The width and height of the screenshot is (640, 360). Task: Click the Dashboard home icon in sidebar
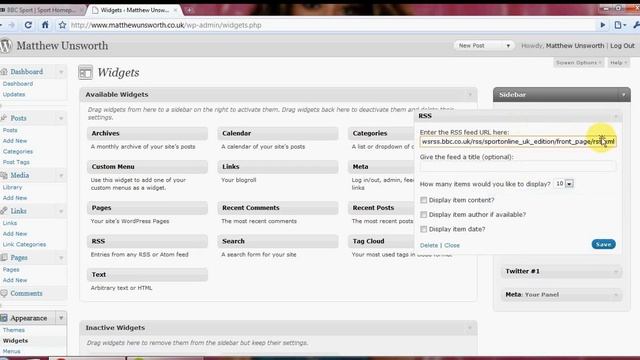(4, 72)
